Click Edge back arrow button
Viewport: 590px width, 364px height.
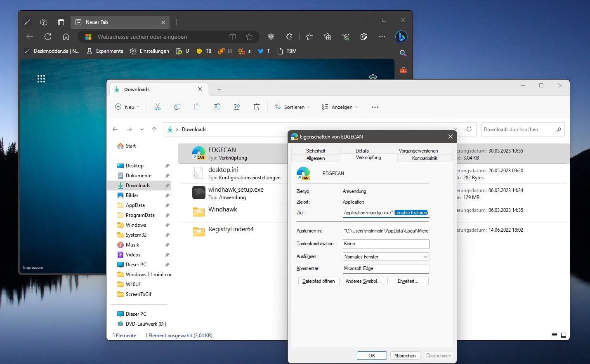coord(30,37)
